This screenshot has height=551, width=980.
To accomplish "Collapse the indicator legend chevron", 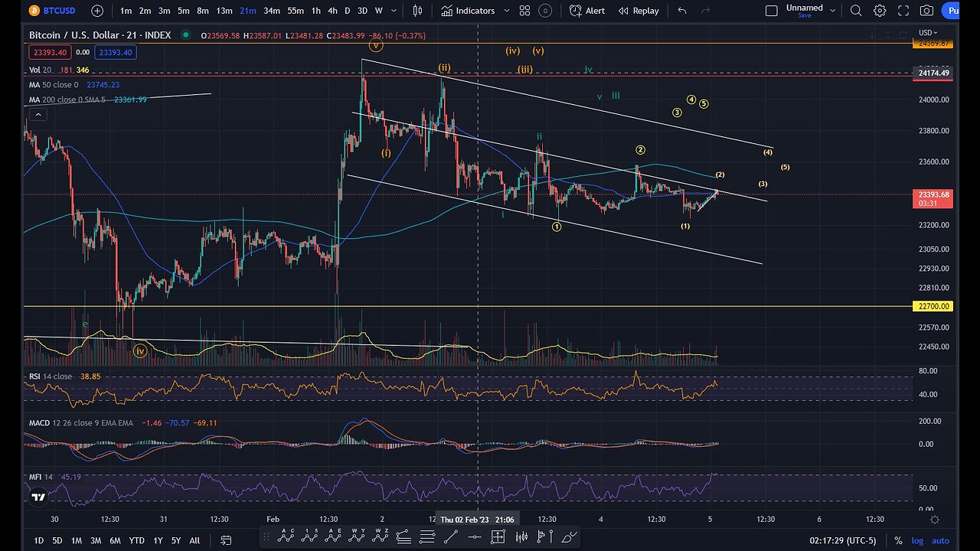I will pos(37,115).
